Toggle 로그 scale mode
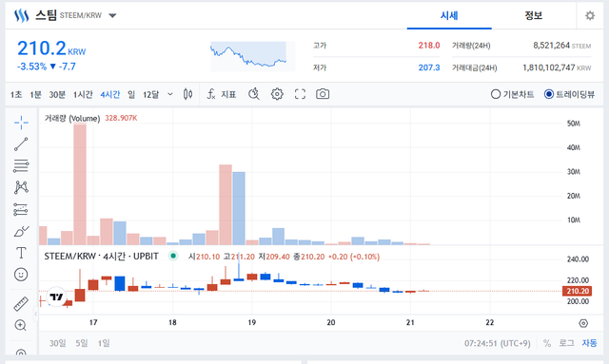The image size is (609, 364). (x=566, y=343)
